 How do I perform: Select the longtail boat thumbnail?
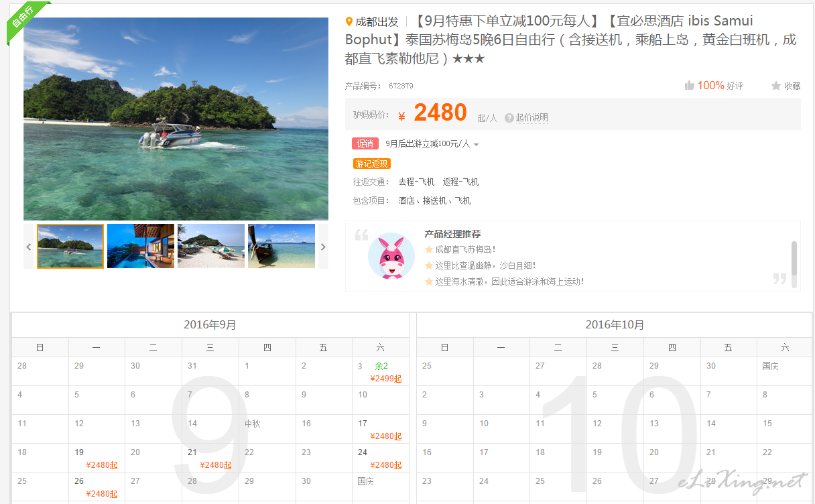(281, 246)
